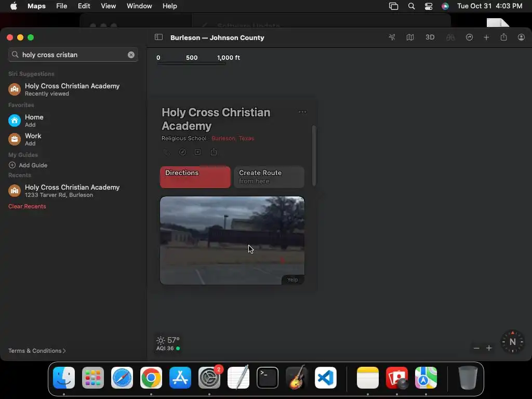Screen dimensions: 532x399
Task: Open the account profile icon
Action: tap(521, 37)
